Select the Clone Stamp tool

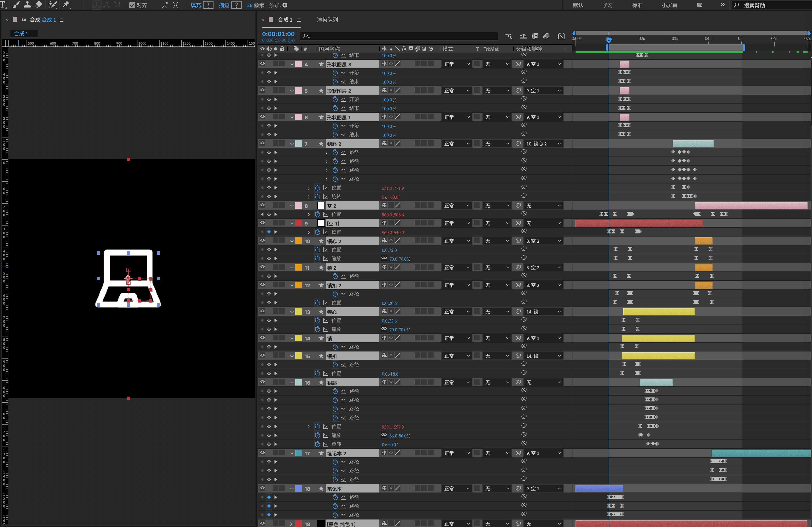click(27, 4)
